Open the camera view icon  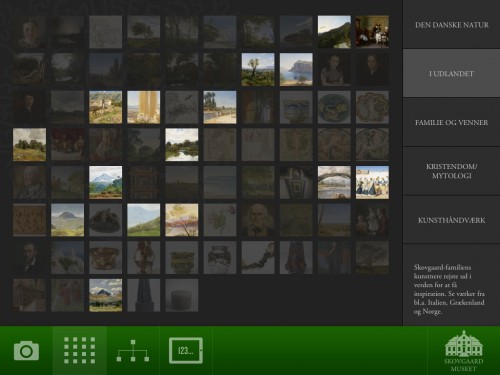click(26, 351)
